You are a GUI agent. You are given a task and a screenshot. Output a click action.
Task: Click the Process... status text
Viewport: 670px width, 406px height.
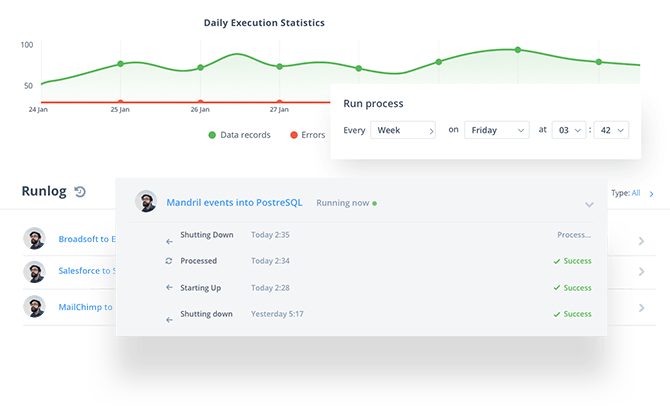[x=574, y=235]
